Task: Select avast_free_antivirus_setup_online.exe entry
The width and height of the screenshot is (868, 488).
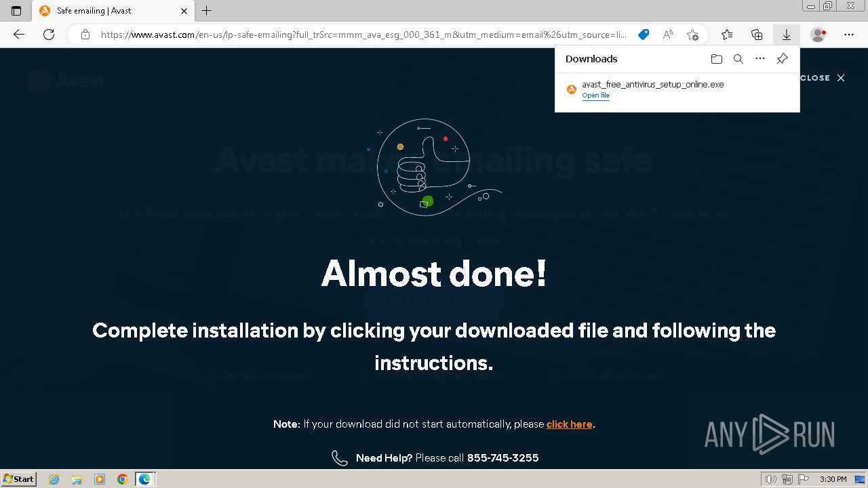Action: click(677, 89)
